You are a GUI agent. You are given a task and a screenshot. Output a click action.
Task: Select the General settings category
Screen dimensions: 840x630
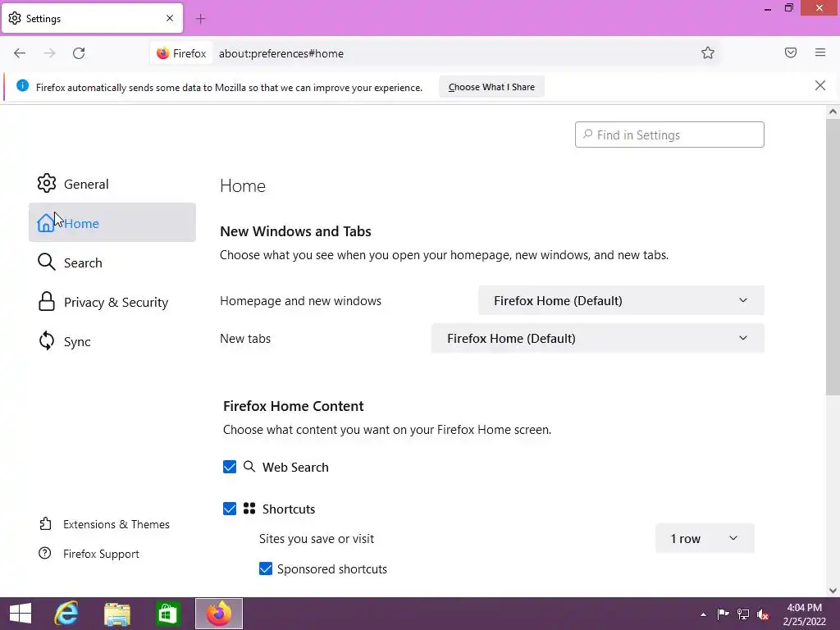point(112,184)
